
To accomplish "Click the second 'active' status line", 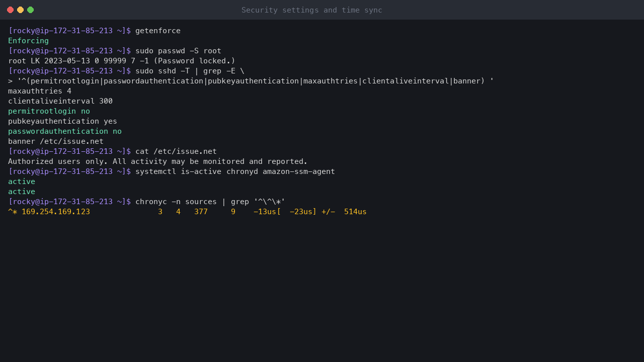I will (22, 192).
